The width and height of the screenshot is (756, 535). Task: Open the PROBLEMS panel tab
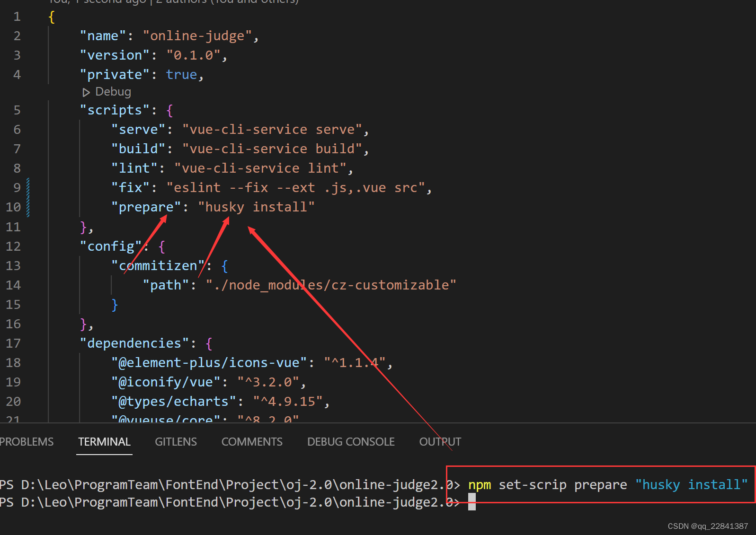click(27, 441)
